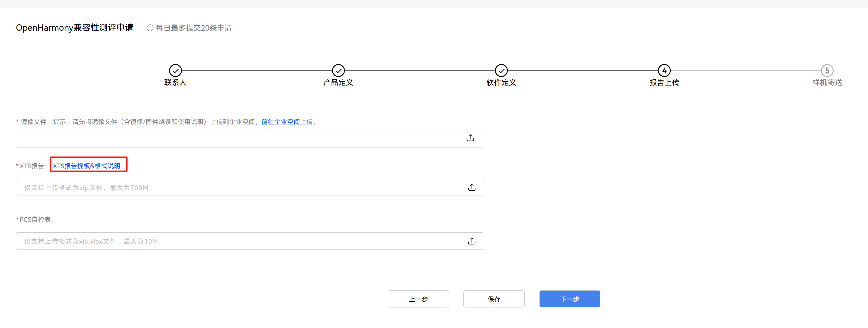Screen dimensions: 868x328
Task: Click the 镜像文件 label
Action: (33, 122)
